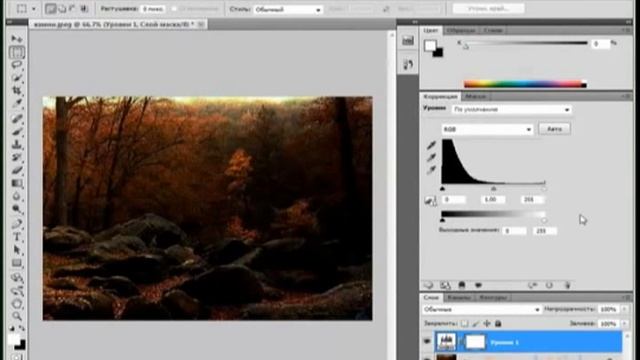Select the 3D Rotate tool
The width and height of the screenshot is (640, 360).
tap(17, 278)
